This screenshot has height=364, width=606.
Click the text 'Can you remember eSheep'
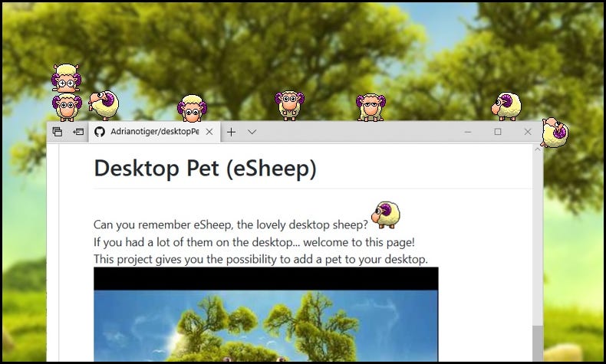pyautogui.click(x=163, y=225)
